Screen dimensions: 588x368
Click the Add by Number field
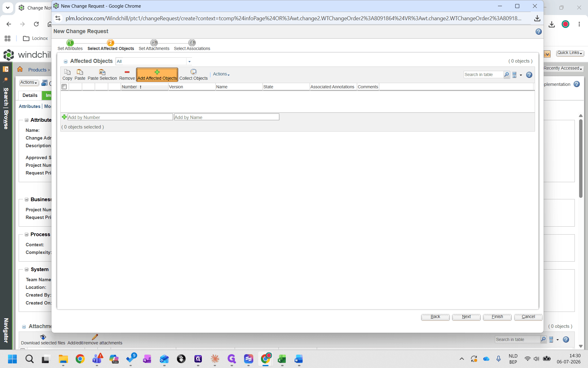[x=120, y=117]
